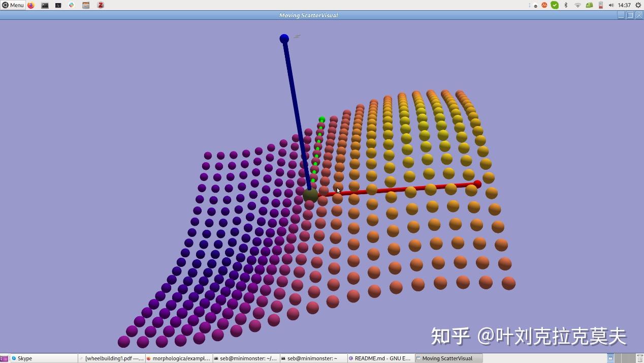Switch to the morphologica/exampl... taskbar window
The image size is (644, 363).
[x=178, y=358]
